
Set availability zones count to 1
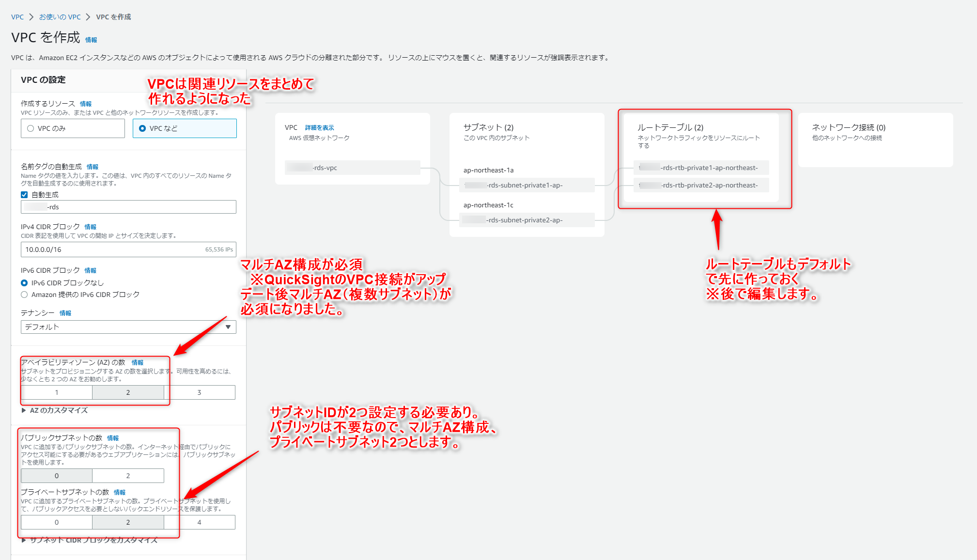57,392
